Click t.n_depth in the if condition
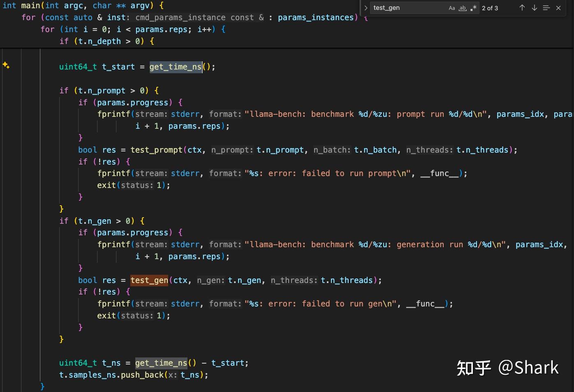The width and height of the screenshot is (574, 392). point(100,41)
